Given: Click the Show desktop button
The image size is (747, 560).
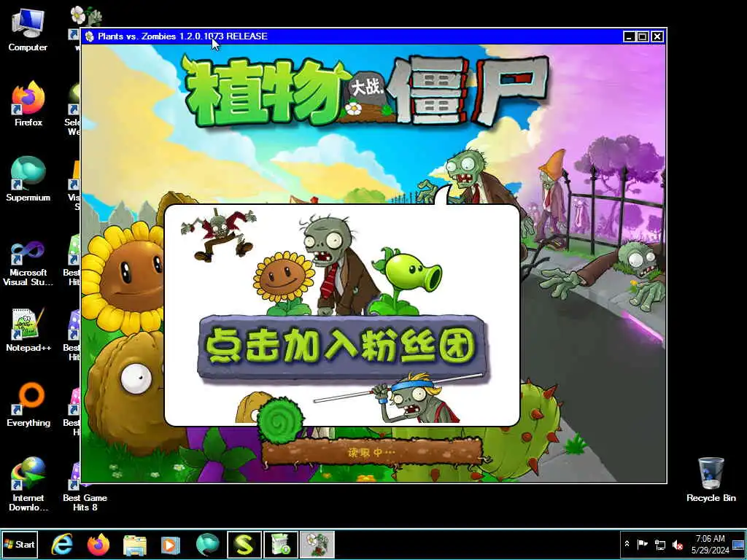Looking at the screenshot, I should 739,544.
